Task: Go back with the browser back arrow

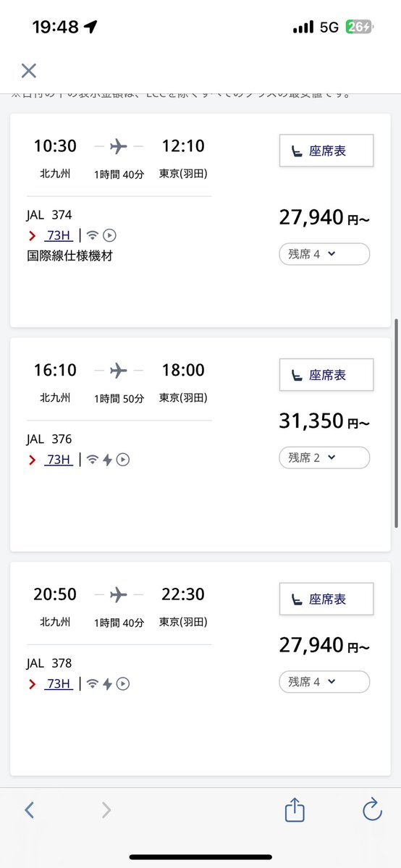Action: (x=30, y=810)
